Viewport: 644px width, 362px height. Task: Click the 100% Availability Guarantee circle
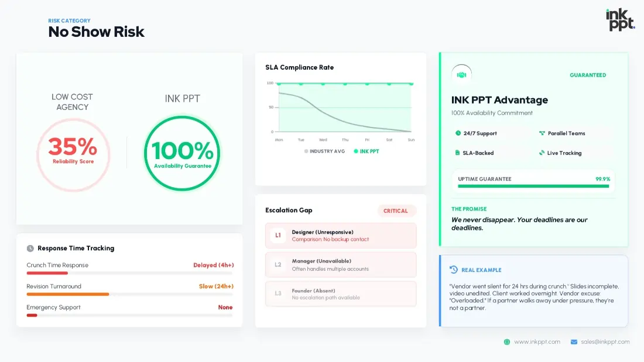click(x=182, y=153)
